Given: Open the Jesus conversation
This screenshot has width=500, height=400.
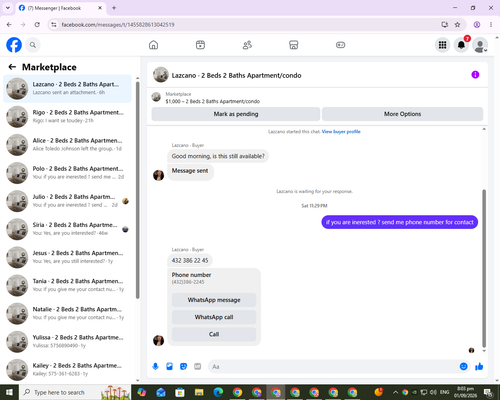Looking at the screenshot, I should (x=67, y=257).
